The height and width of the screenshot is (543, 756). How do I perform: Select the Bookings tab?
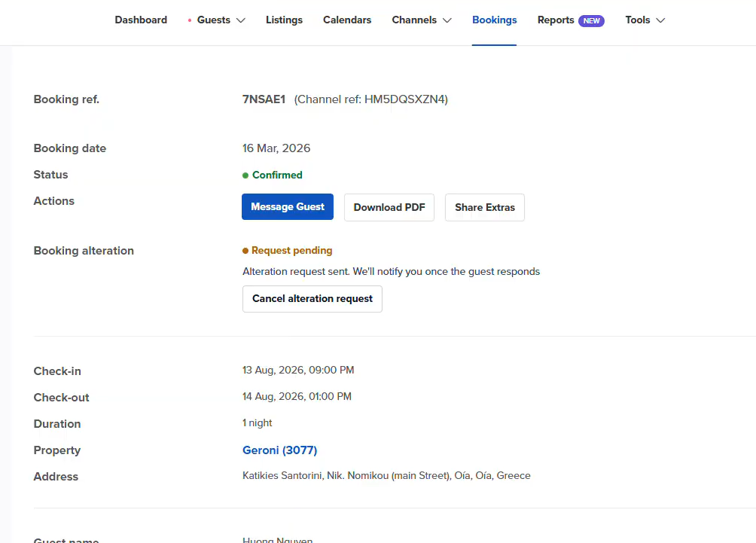(494, 20)
